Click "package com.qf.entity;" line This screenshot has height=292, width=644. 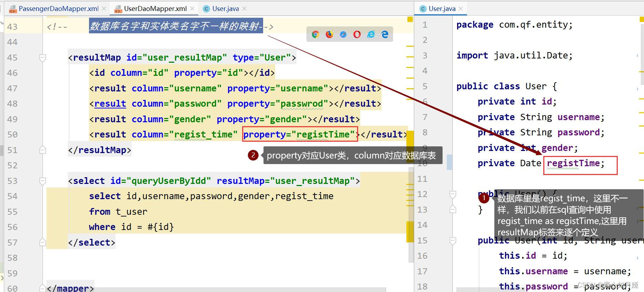coord(515,24)
